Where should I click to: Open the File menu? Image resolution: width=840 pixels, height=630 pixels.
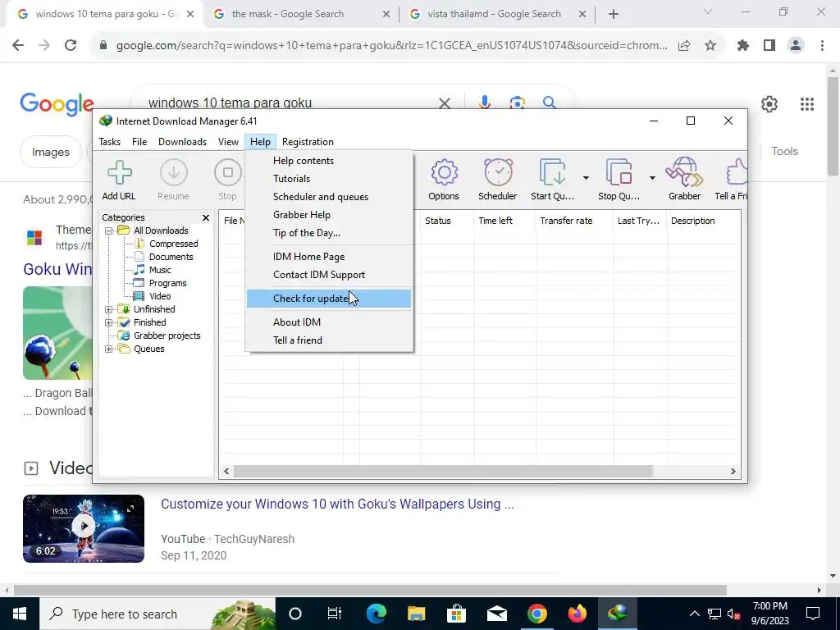click(139, 142)
